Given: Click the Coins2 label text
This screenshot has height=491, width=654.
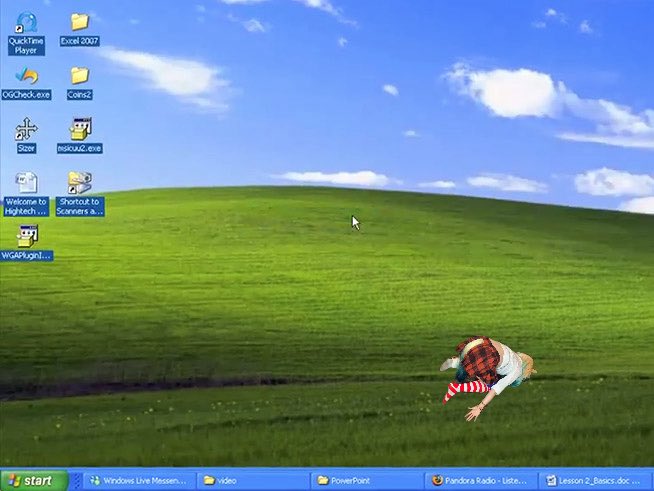Looking at the screenshot, I should pos(79,95).
